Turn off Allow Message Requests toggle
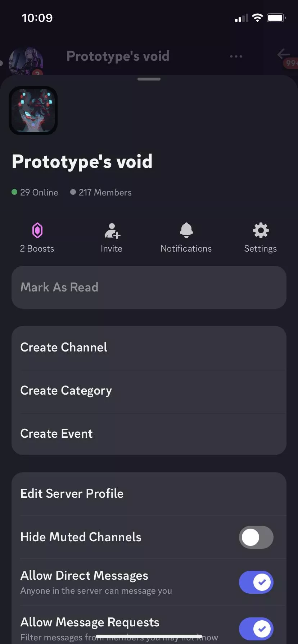 [x=256, y=629]
